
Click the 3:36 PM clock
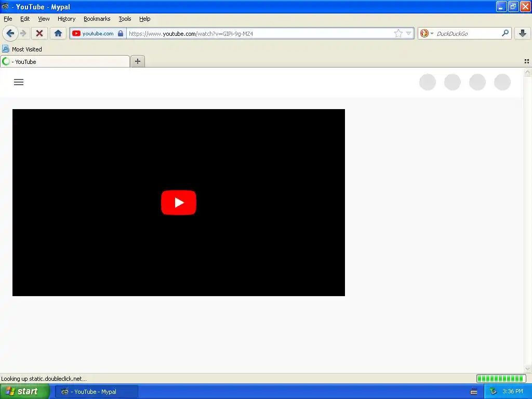point(513,392)
